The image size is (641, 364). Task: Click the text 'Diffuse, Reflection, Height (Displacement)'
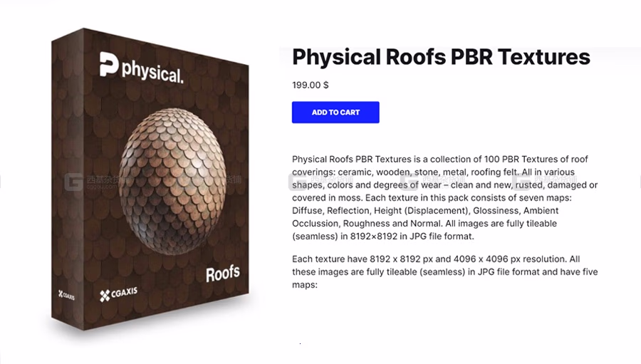pyautogui.click(x=380, y=211)
